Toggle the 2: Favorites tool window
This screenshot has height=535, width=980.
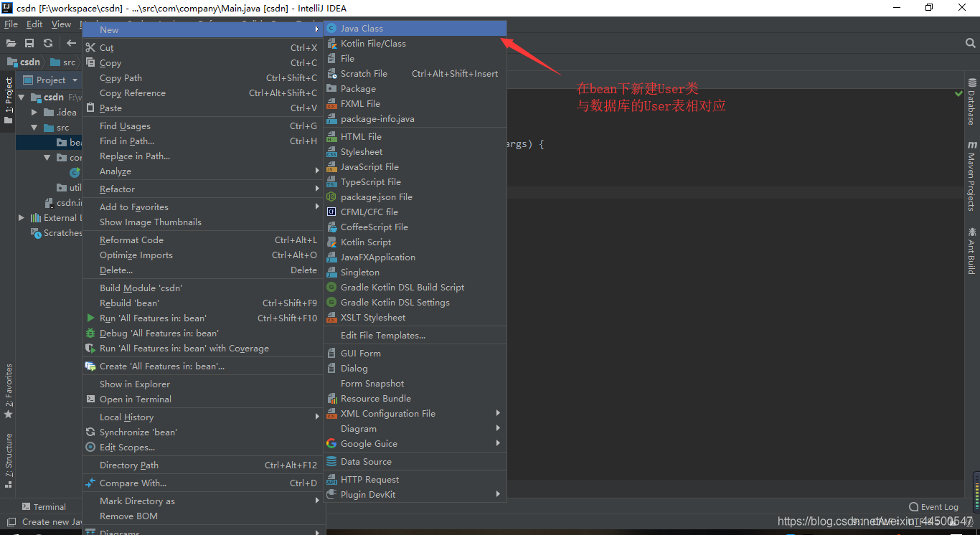pos(9,391)
